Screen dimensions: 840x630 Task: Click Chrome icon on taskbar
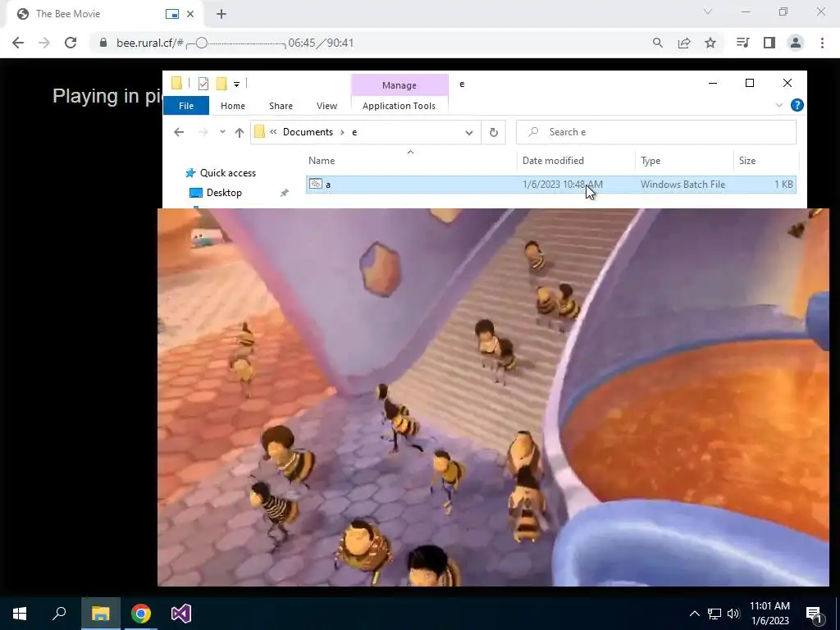point(141,614)
